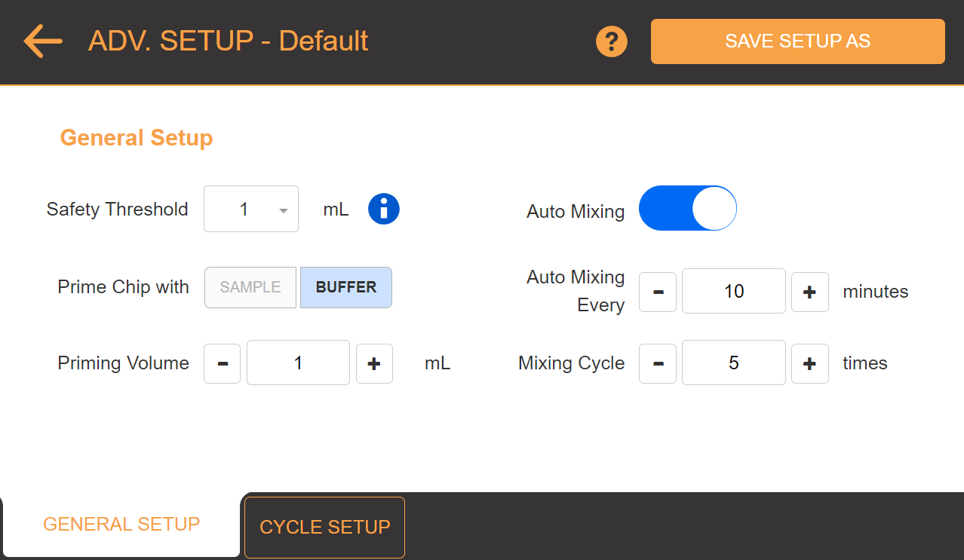Increase Auto Mixing Every minutes
Image resolution: width=964 pixels, height=560 pixels.
pos(810,292)
